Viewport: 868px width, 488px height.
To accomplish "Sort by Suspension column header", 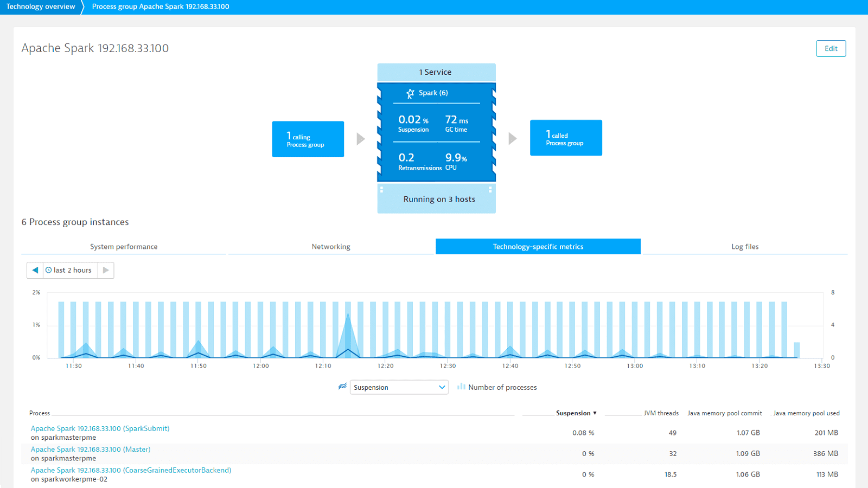I will click(576, 413).
